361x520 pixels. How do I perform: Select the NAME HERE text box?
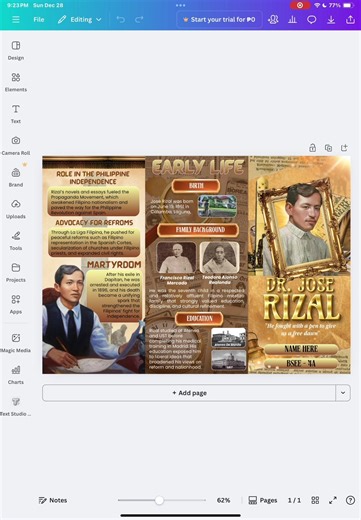coord(301,349)
